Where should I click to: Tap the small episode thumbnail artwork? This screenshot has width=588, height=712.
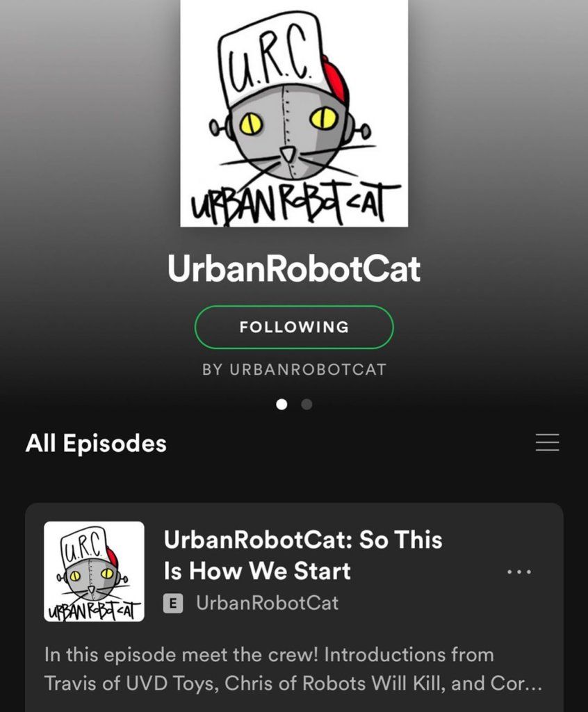click(x=94, y=572)
